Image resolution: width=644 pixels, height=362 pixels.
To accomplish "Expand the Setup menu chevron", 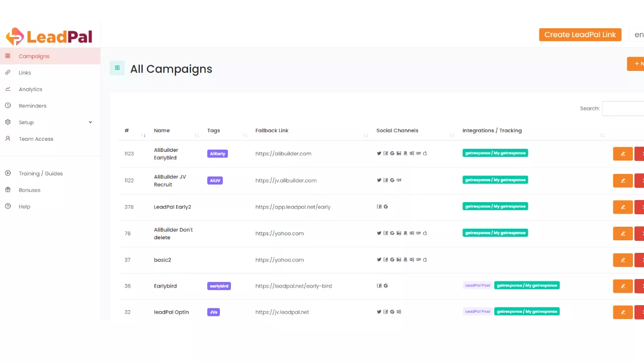I will point(91,122).
